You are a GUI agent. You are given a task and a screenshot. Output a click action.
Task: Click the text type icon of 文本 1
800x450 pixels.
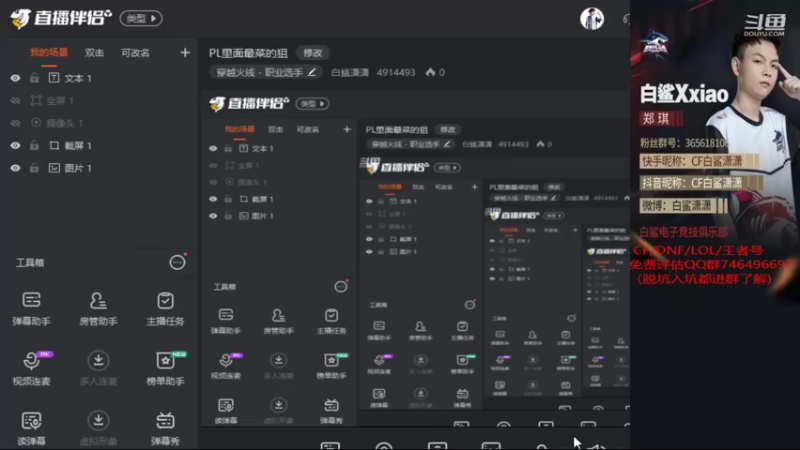(x=54, y=78)
